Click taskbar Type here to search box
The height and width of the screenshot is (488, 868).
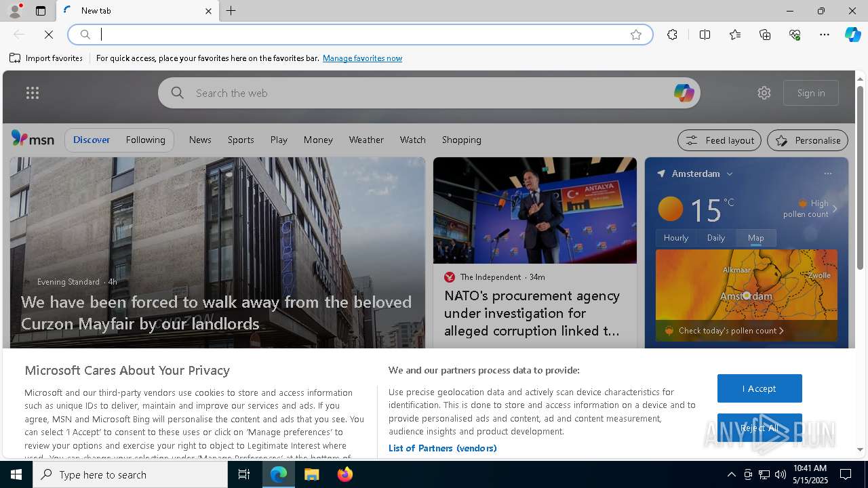point(130,474)
